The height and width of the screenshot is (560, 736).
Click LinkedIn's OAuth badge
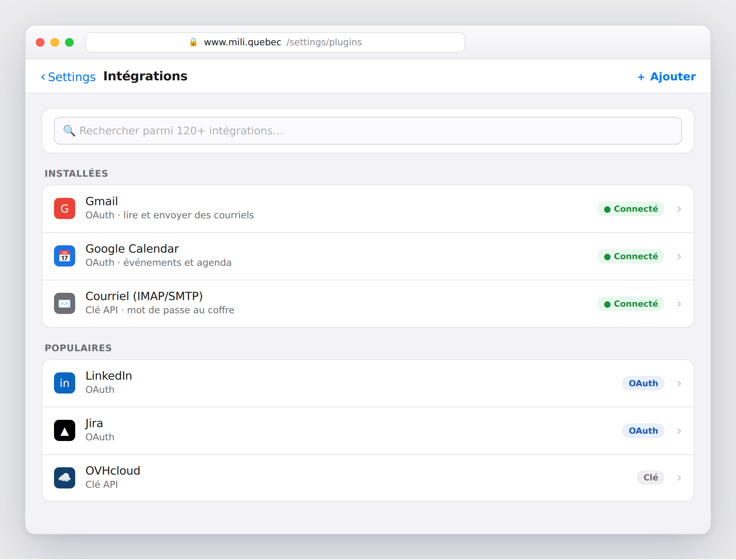[643, 383]
